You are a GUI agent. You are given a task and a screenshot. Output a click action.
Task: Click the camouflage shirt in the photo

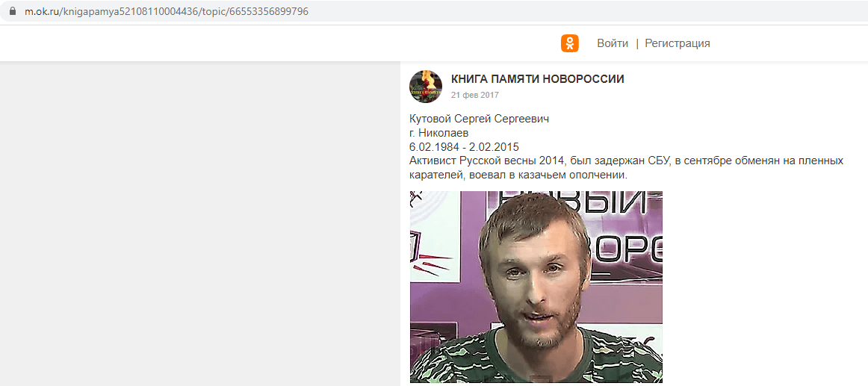(536, 358)
